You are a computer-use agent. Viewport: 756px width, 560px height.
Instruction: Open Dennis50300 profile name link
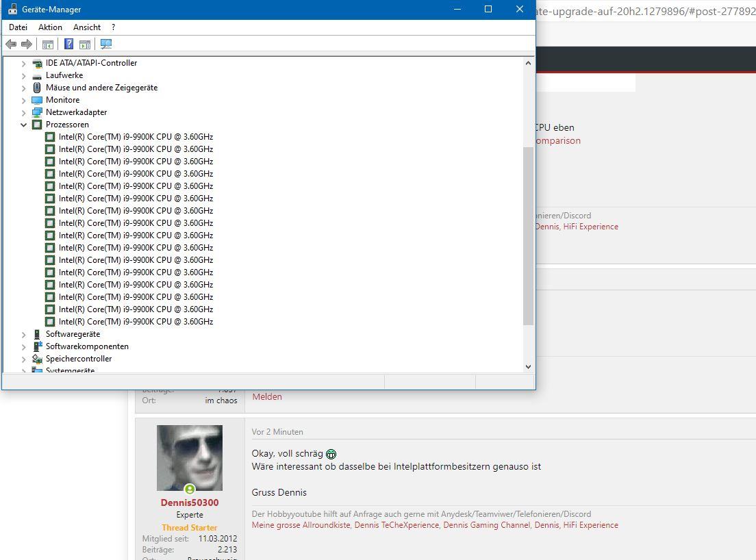tap(190, 502)
